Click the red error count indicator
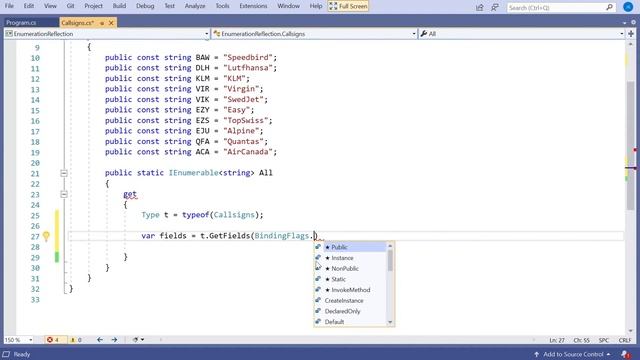The width and height of the screenshot is (640, 360). pyautogui.click(x=53, y=340)
